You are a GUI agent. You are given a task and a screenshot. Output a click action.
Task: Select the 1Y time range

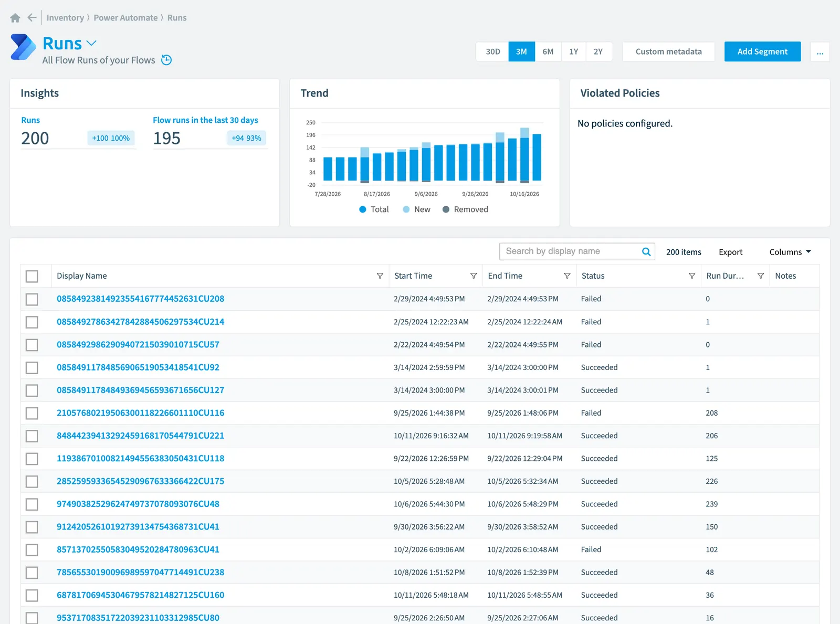pos(573,52)
